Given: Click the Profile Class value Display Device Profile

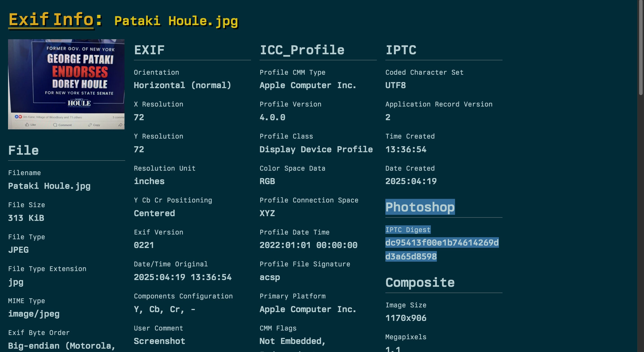Looking at the screenshot, I should click(316, 149).
